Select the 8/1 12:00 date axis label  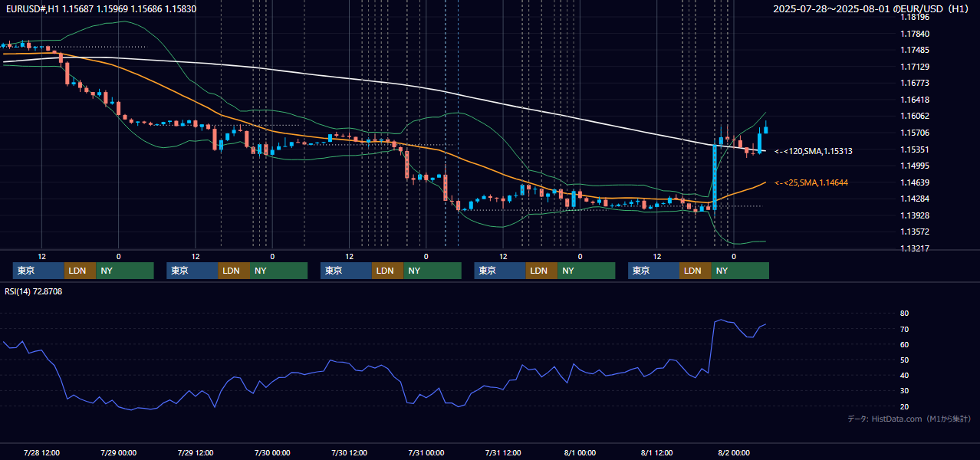pos(656,452)
